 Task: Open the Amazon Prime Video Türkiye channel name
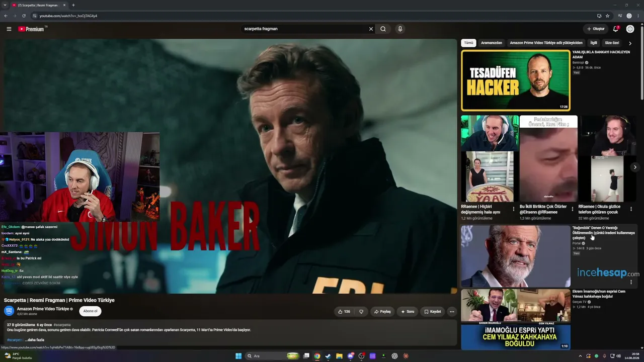[x=43, y=309]
